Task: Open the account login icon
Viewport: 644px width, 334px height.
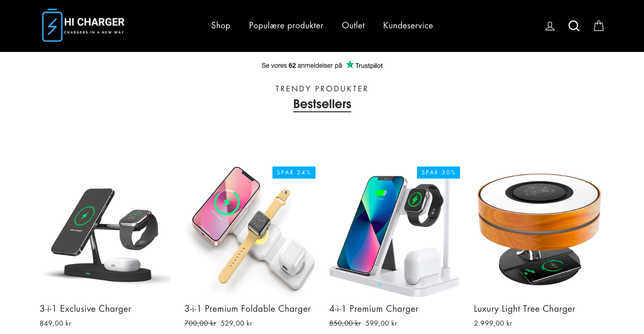Action: [550, 26]
